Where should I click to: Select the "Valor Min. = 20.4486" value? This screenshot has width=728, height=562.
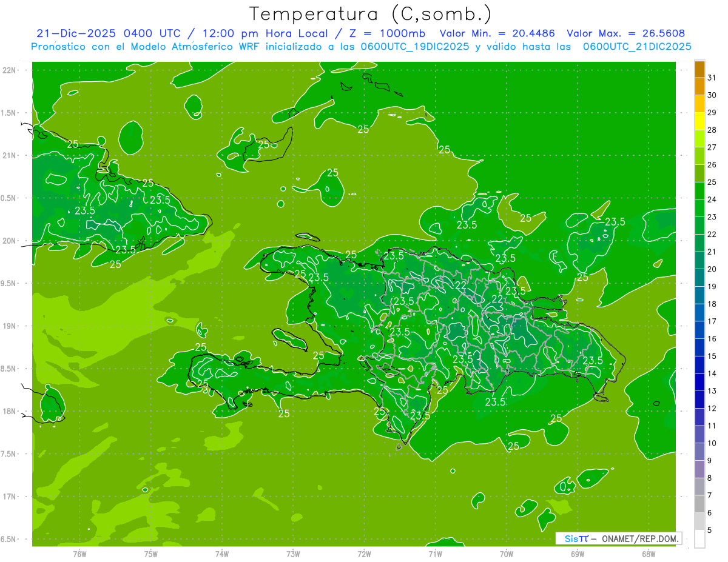(x=497, y=33)
